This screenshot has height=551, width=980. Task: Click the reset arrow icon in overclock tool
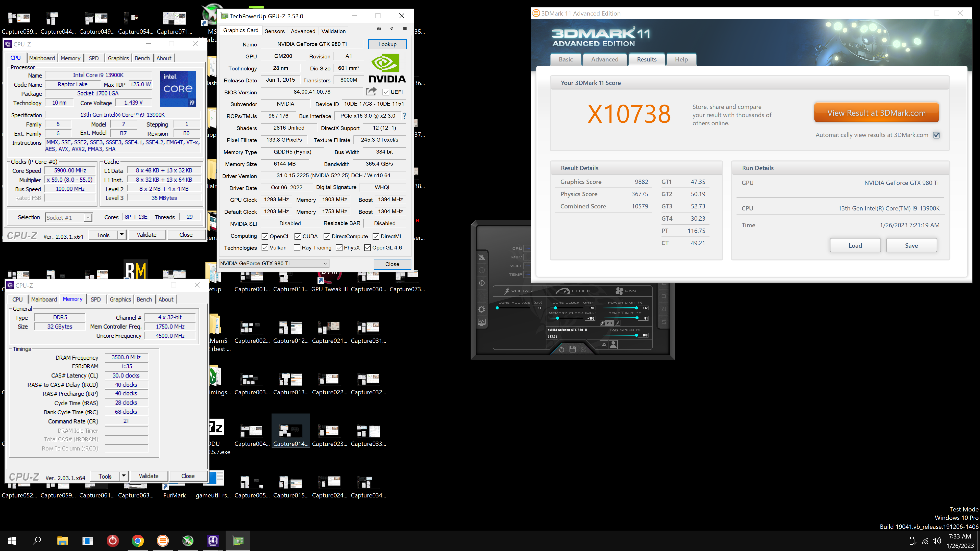(x=561, y=349)
